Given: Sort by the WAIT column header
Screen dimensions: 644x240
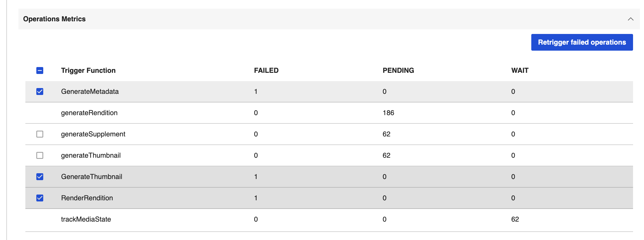Looking at the screenshot, I should [520, 70].
